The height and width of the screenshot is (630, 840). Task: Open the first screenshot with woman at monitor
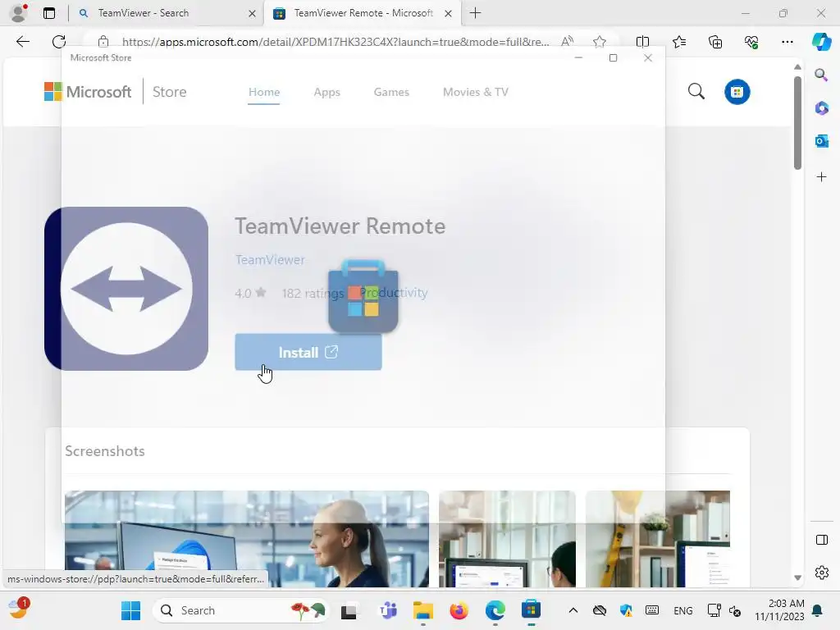pyautogui.click(x=246, y=538)
